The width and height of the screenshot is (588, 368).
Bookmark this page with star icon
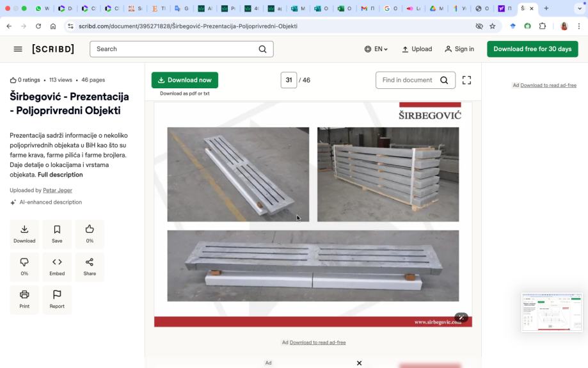coord(493,26)
